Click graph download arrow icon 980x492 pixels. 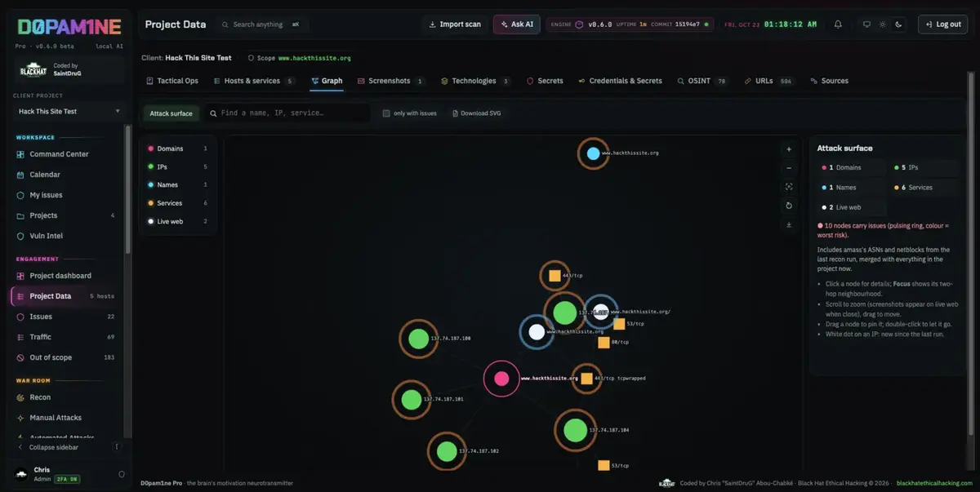pos(789,224)
